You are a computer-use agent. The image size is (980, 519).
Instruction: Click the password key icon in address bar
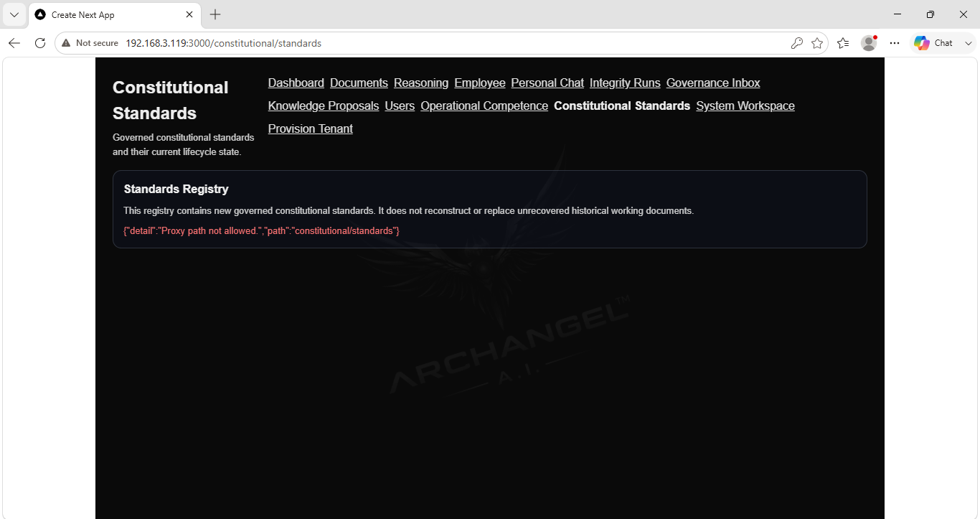(x=796, y=43)
